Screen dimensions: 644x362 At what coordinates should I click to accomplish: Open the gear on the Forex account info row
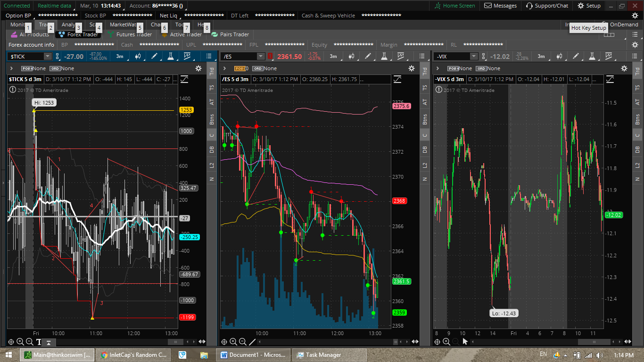click(x=635, y=45)
